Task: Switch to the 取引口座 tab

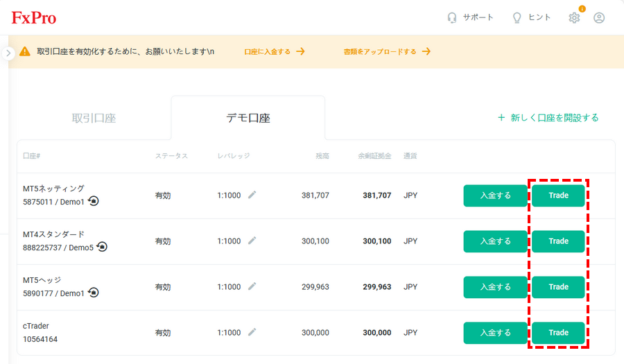Action: pyautogui.click(x=94, y=118)
